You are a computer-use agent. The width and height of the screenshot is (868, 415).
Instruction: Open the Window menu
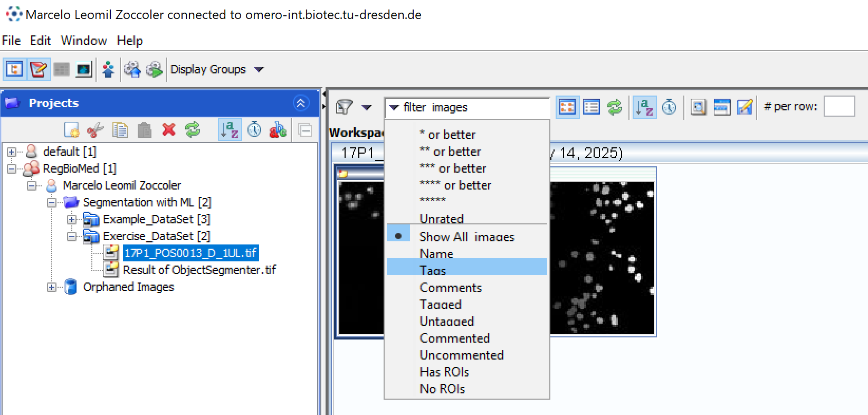pyautogui.click(x=84, y=41)
